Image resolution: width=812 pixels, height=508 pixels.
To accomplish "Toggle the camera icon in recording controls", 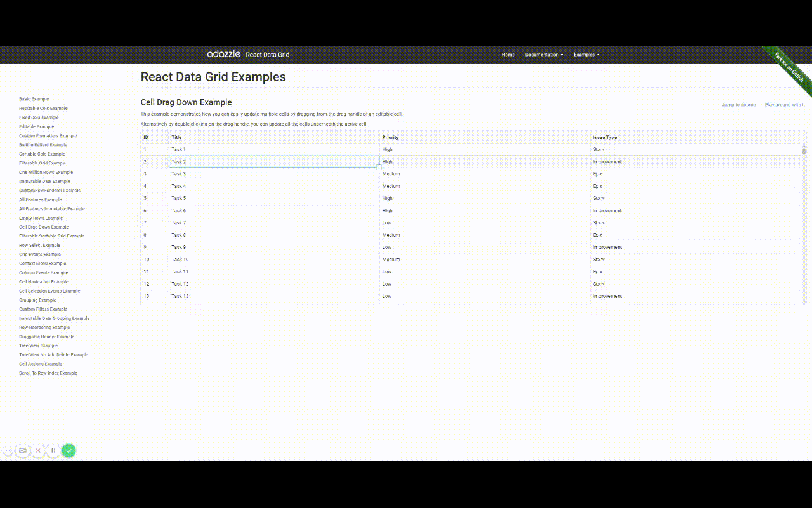I will (23, 450).
